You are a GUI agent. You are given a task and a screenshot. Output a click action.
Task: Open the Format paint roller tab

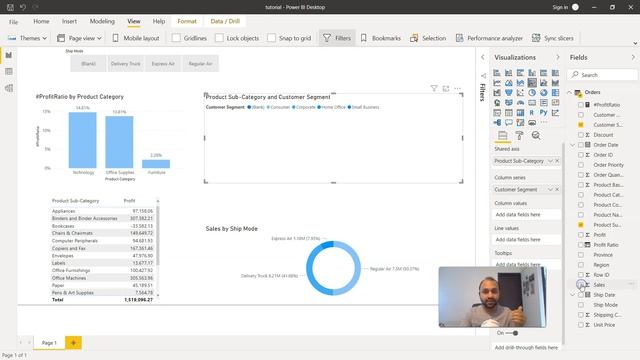pos(519,136)
